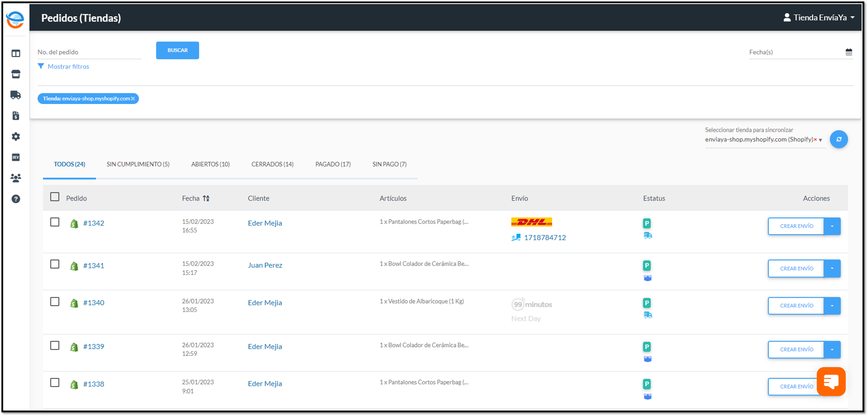Switch to PAGADO (17) tab
The height and width of the screenshot is (416, 868).
tap(333, 164)
